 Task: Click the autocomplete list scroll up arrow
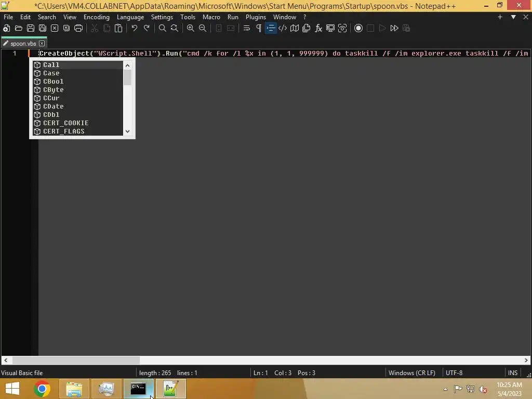coord(128,65)
